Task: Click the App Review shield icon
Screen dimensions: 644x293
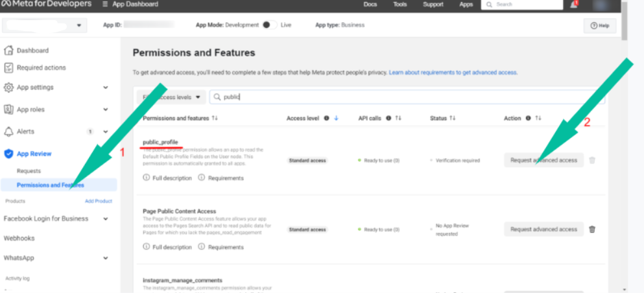Action: pos(8,154)
